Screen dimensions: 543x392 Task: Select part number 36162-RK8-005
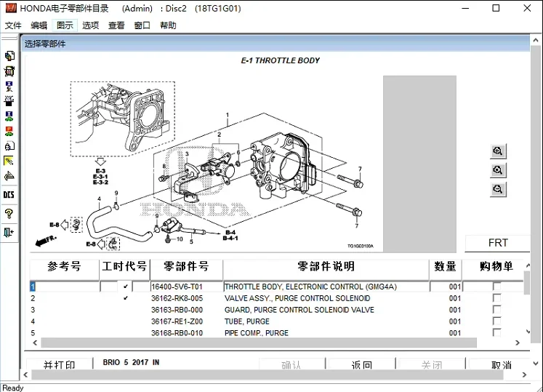pos(177,298)
